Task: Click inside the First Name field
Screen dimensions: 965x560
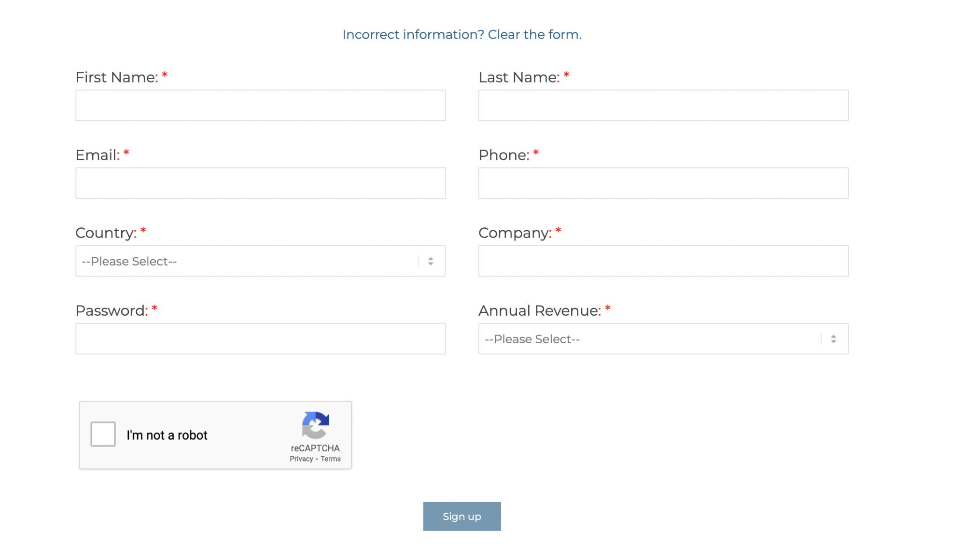Action: pos(260,105)
